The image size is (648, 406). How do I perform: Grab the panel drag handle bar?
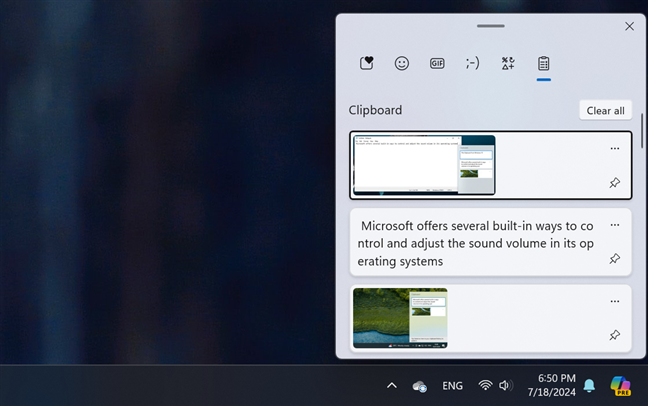point(491,26)
